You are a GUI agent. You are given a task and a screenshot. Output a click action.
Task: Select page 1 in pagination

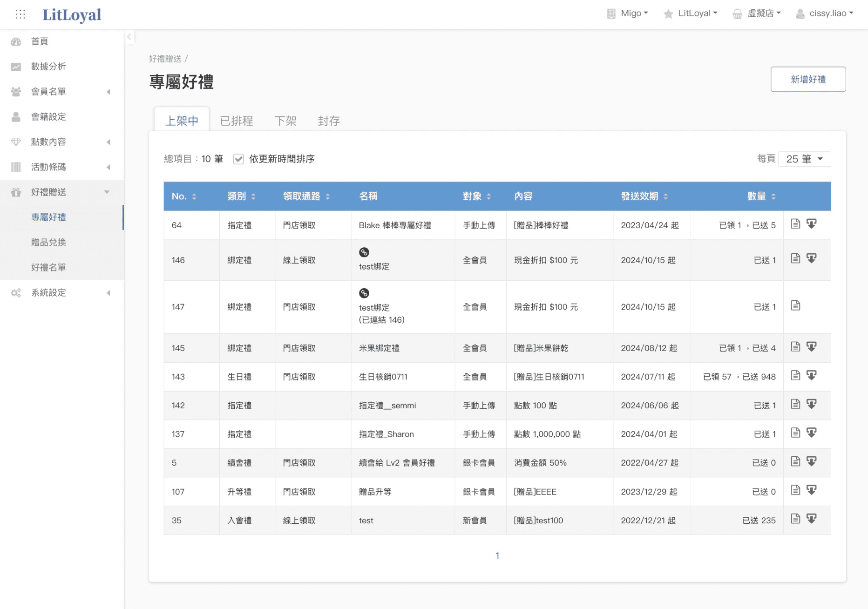point(497,555)
